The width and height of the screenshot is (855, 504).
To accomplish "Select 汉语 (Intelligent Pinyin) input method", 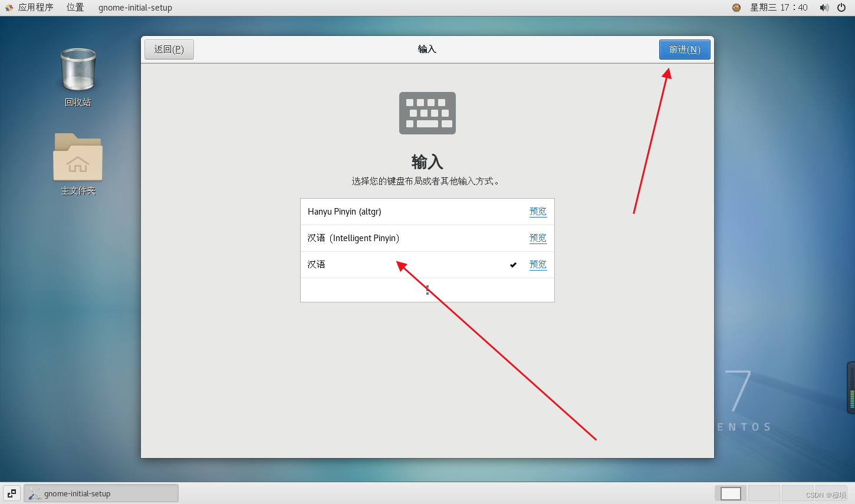I will pos(427,238).
